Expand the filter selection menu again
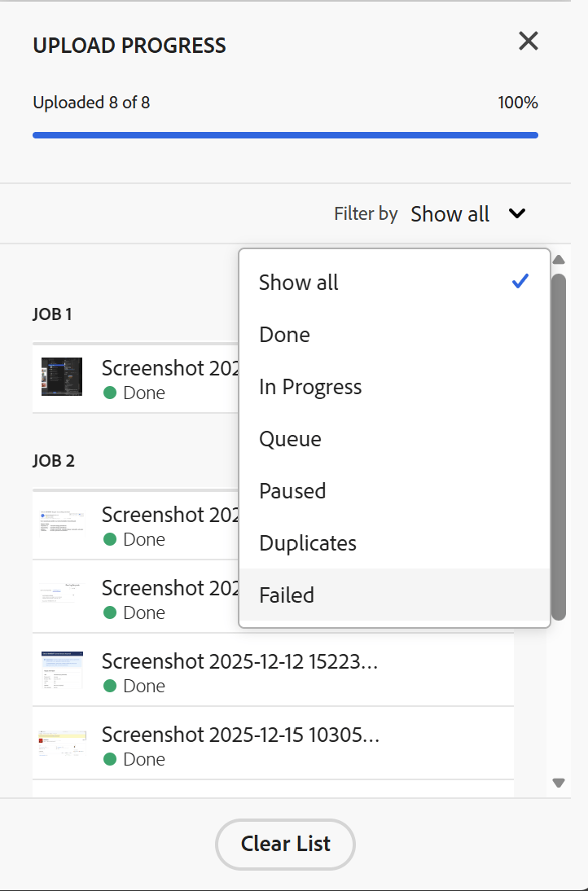Screen dimensions: 588x891 coord(516,213)
